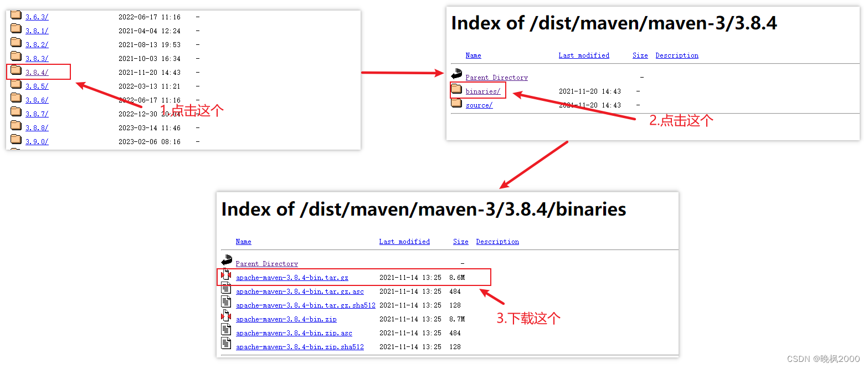Click folder icon next to 3.6.3/
The height and width of the screenshot is (368, 868).
16,16
